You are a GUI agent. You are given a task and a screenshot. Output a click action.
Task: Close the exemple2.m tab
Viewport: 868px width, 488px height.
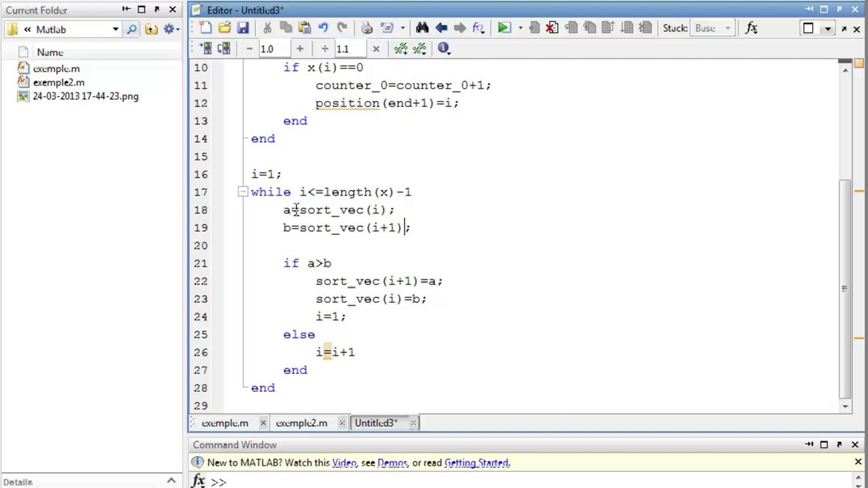click(342, 423)
